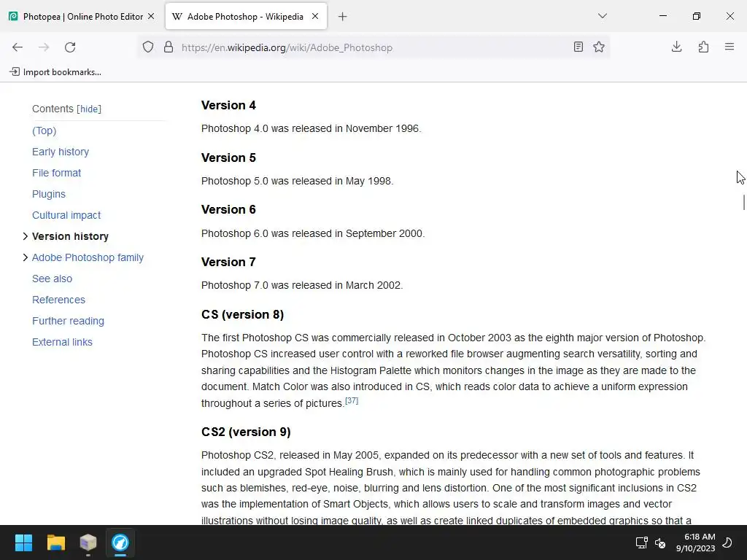The height and width of the screenshot is (560, 747).
Task: Open the network status tray icon
Action: click(x=641, y=542)
